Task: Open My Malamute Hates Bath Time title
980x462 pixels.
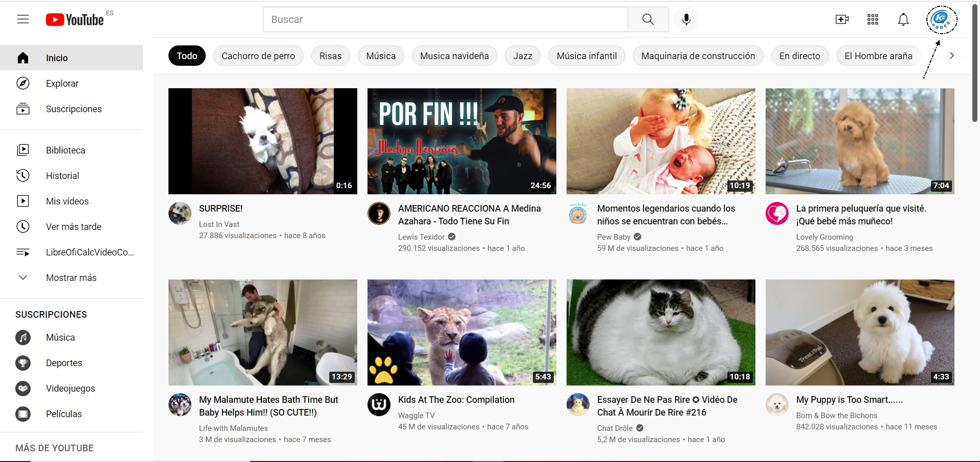Action: (268, 406)
